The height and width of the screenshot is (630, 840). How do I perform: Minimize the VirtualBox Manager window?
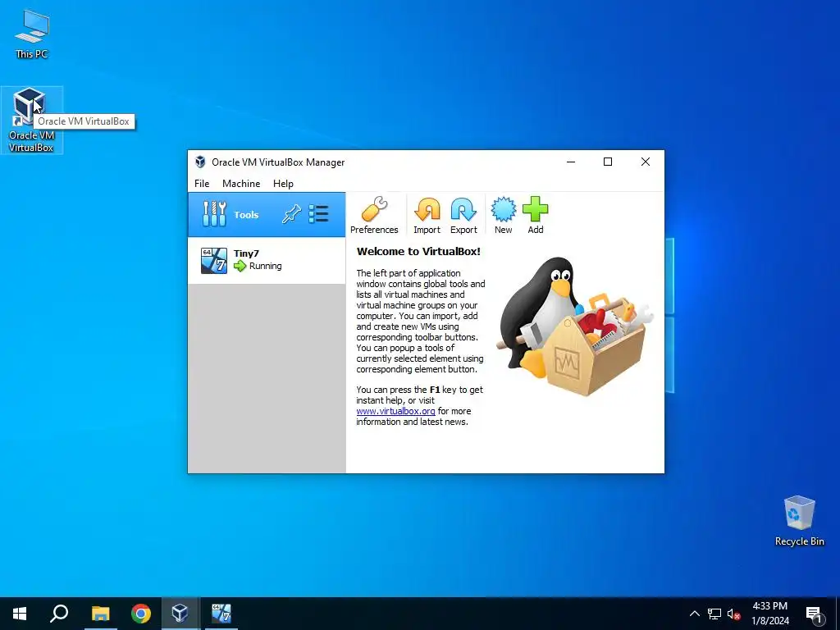(x=571, y=162)
